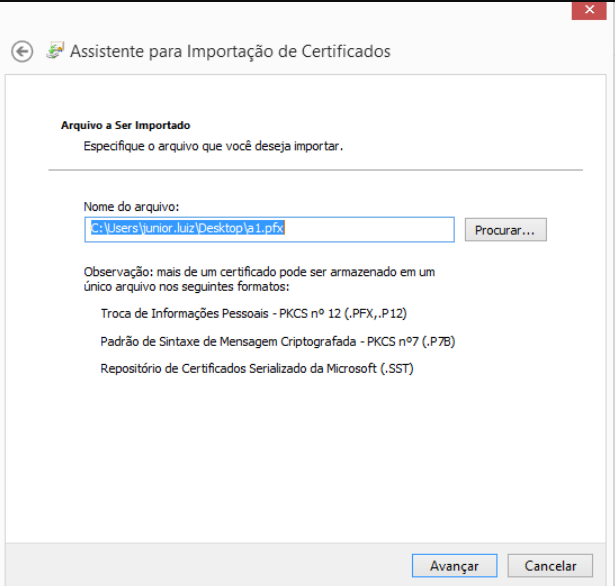615x586 pixels.
Task: Proceed with the Avançar button
Action: point(455,566)
